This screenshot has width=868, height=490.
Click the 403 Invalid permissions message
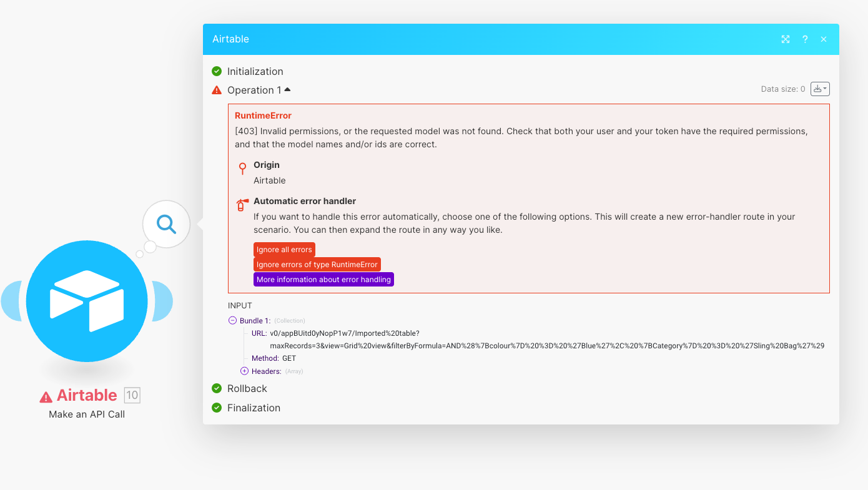pyautogui.click(x=521, y=138)
